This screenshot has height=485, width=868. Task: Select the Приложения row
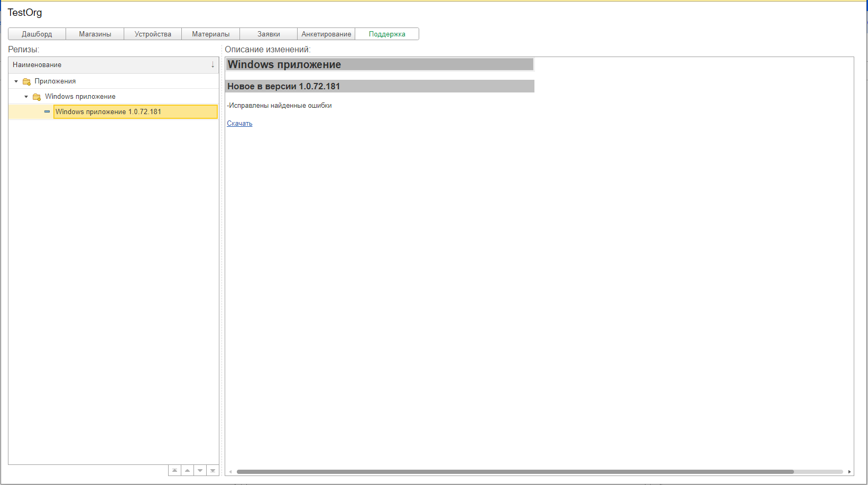click(x=113, y=81)
